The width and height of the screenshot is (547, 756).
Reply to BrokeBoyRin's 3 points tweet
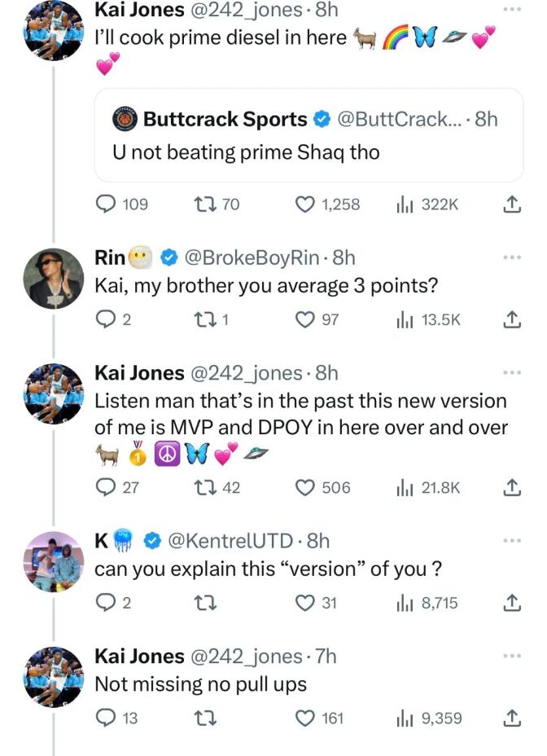coord(106,320)
